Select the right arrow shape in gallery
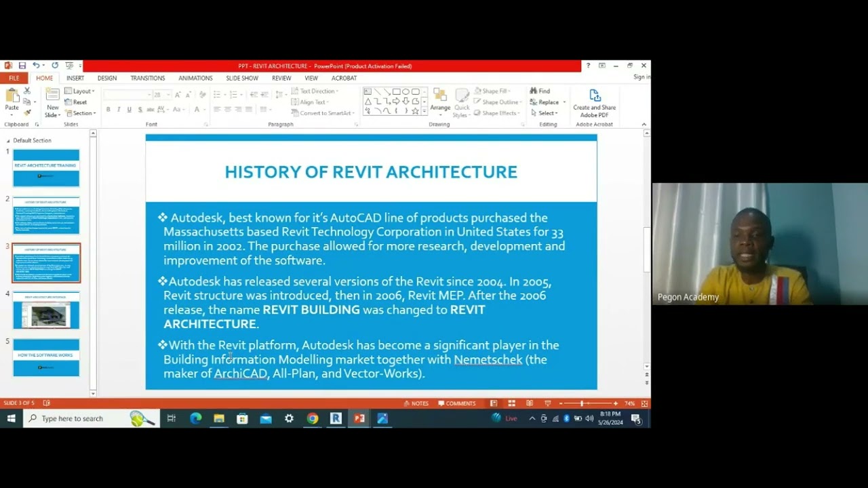Image resolution: width=868 pixels, height=488 pixels. 396,102
